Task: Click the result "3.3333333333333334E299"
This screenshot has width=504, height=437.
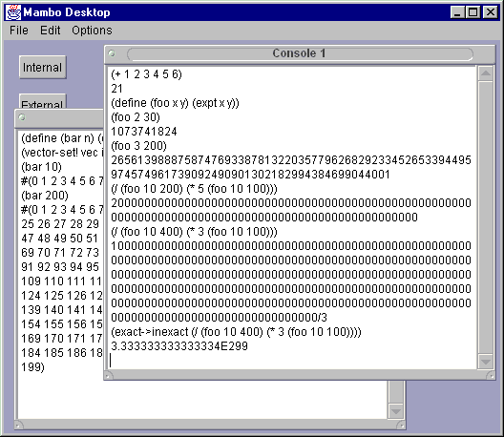Action: [x=179, y=346]
